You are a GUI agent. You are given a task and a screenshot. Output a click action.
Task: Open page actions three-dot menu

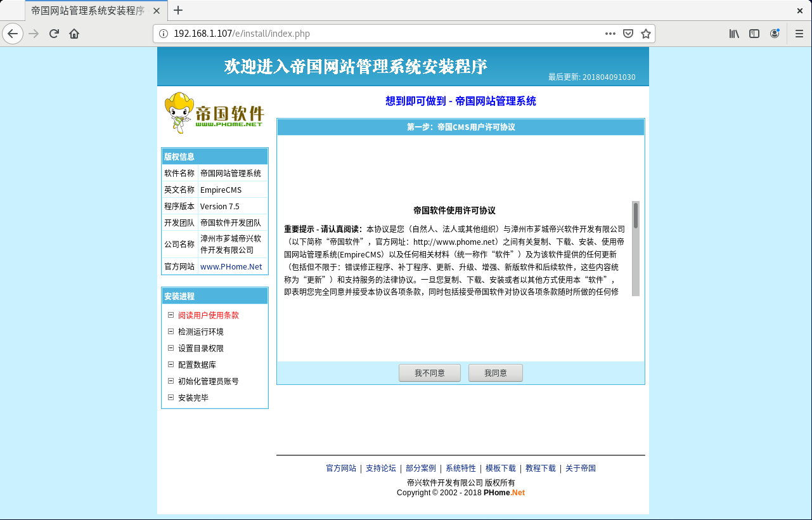point(610,34)
